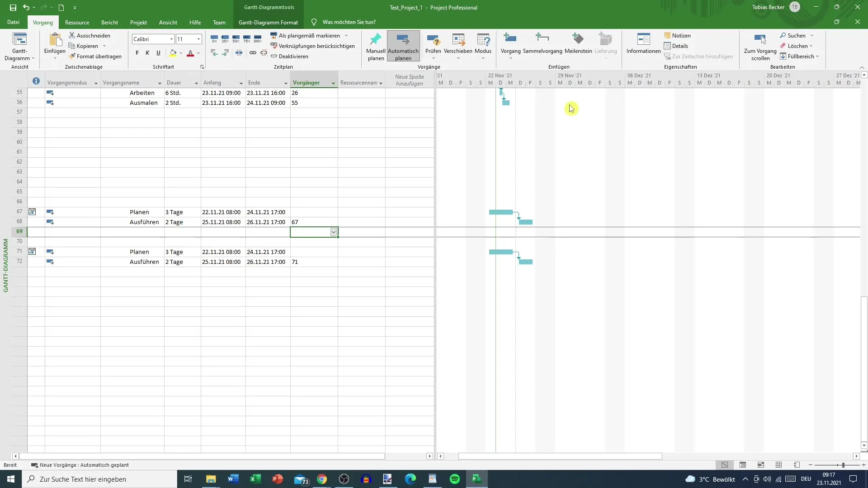The image size is (868, 488).
Task: Open Excel from the Windows taskbar
Action: [x=255, y=479]
